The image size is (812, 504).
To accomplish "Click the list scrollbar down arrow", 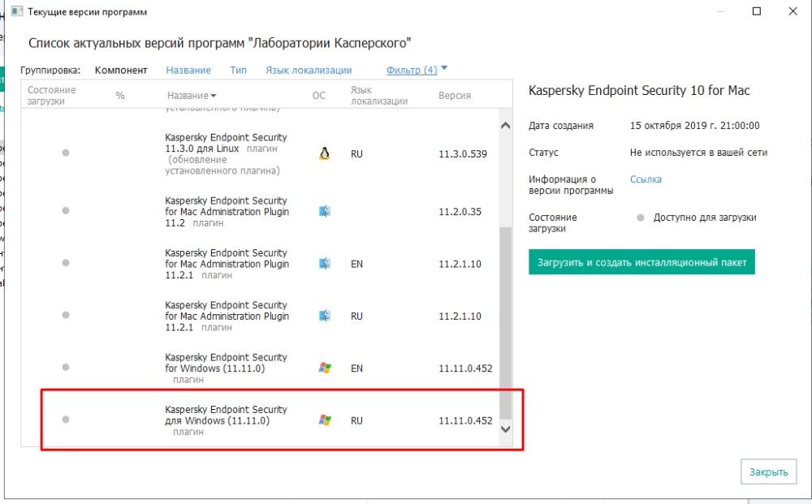I will click(x=506, y=429).
